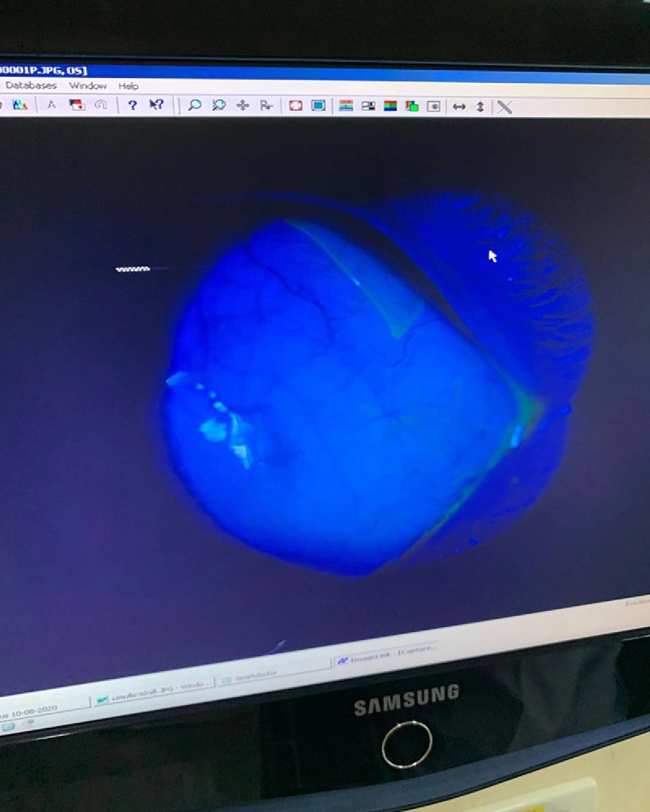Open the Help menu
This screenshot has width=650, height=812.
click(x=128, y=86)
